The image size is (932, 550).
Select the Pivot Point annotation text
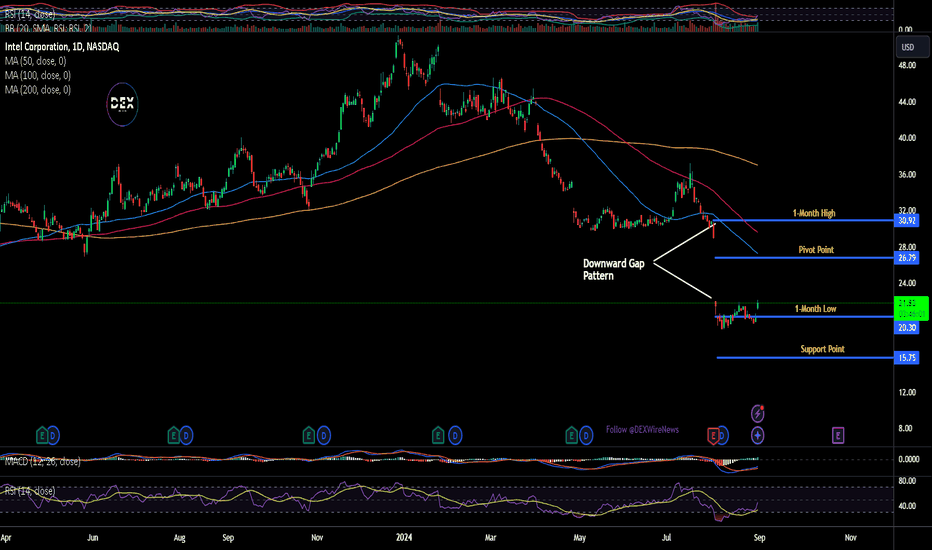pos(816,250)
